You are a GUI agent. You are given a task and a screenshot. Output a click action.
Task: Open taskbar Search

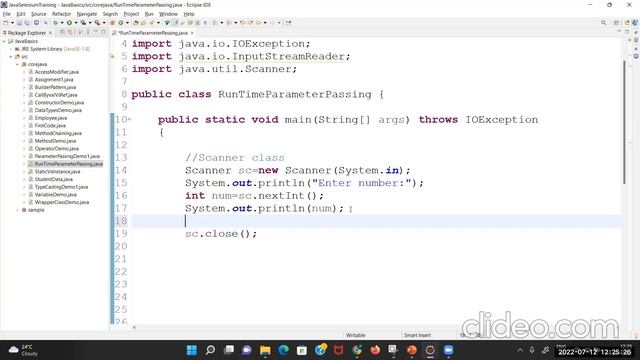210,350
